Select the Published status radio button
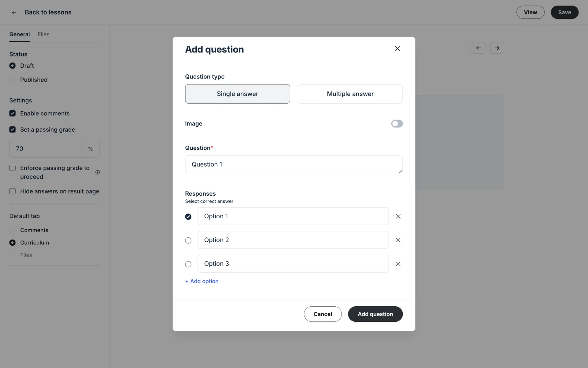 pos(13,80)
